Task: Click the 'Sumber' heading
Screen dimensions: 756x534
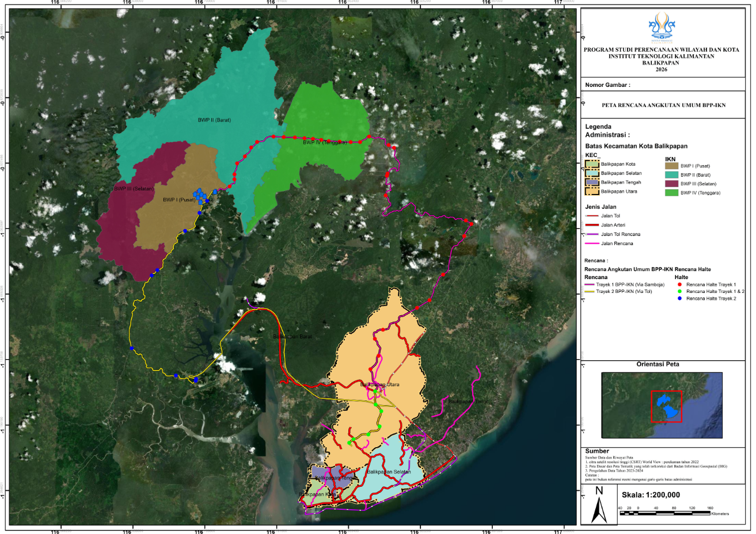Action: tap(597, 451)
